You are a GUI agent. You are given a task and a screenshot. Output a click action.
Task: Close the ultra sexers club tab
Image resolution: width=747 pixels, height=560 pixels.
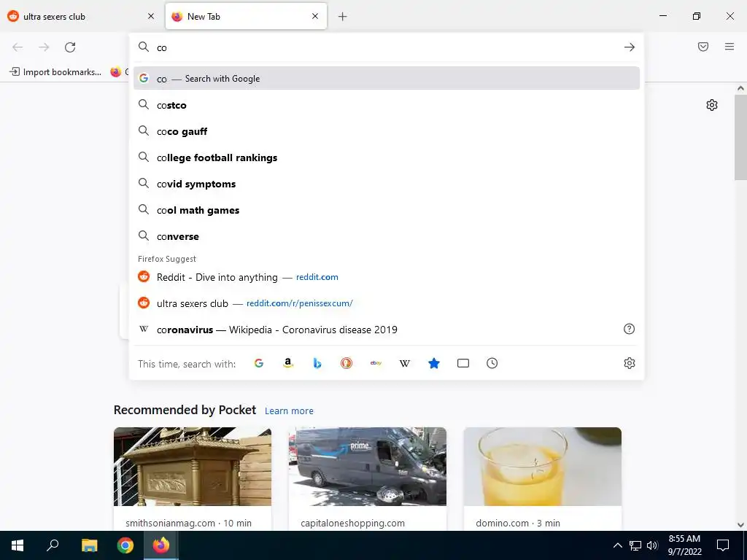[151, 16]
